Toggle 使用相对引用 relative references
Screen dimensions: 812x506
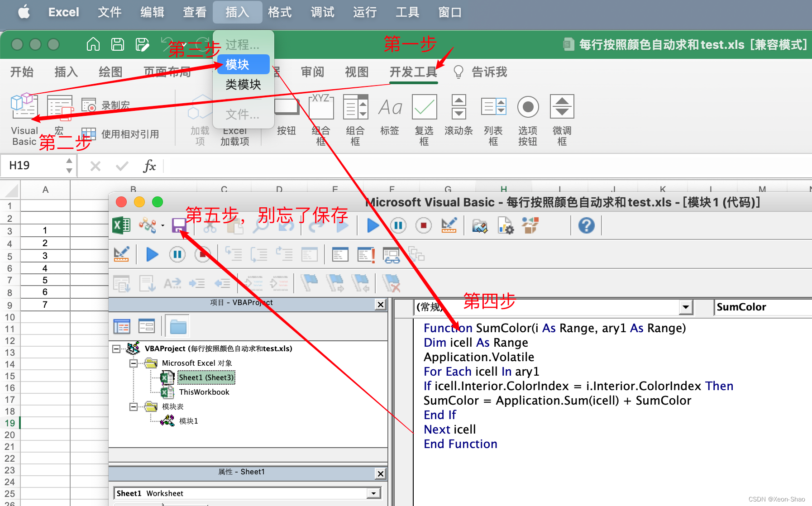[120, 134]
